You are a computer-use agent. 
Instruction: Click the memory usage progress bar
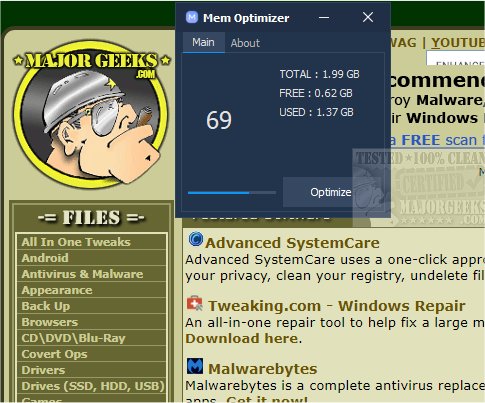point(232,193)
